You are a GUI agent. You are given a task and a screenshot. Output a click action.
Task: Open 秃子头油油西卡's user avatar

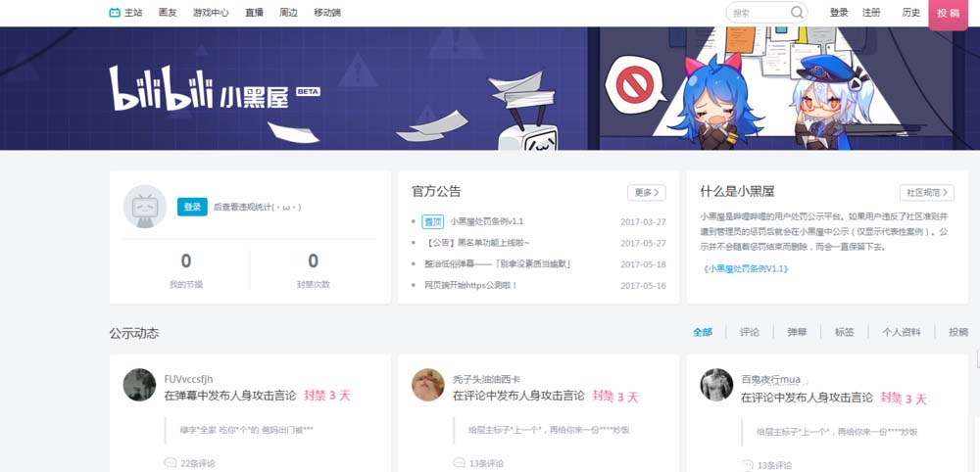tap(428, 385)
